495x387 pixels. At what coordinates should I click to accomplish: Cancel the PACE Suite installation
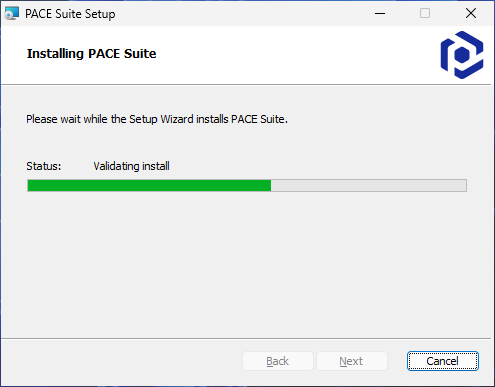(443, 361)
